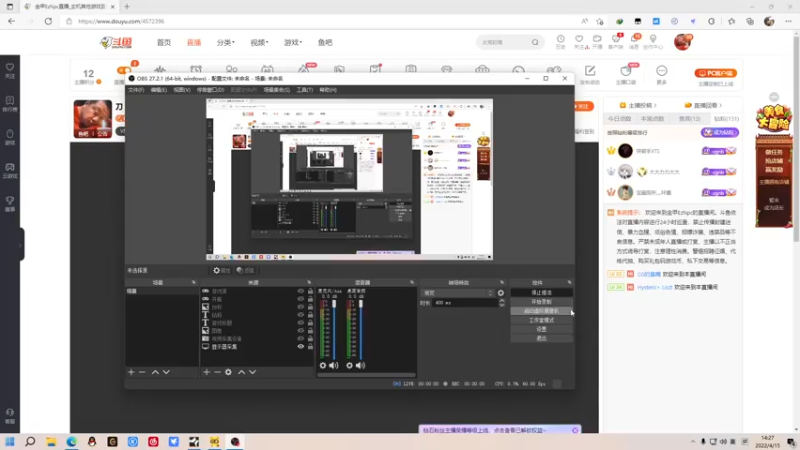Expand the 游戏 dropdown in Douyu nav
The width and height of the screenshot is (800, 450).
point(293,42)
